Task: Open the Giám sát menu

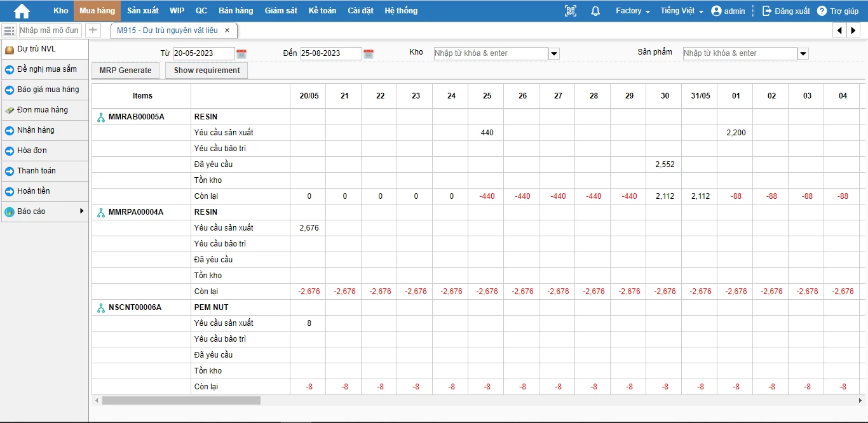Action: click(x=280, y=11)
